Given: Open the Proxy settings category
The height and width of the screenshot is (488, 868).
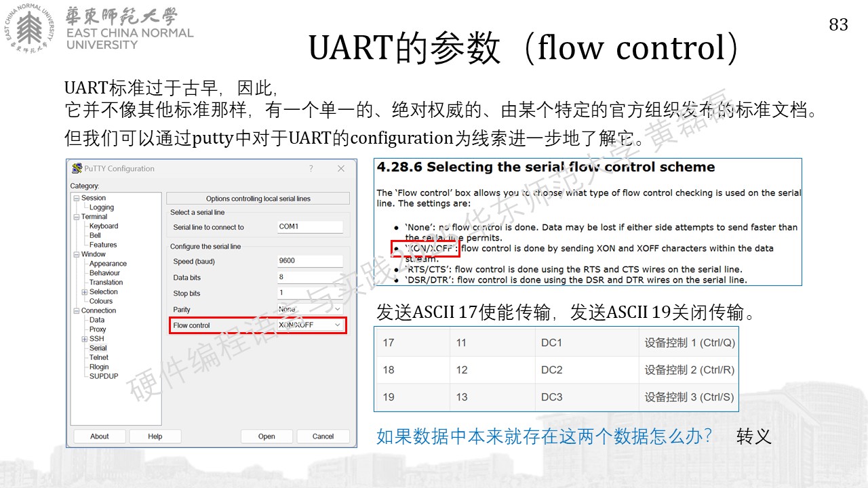Looking at the screenshot, I should 98,329.
